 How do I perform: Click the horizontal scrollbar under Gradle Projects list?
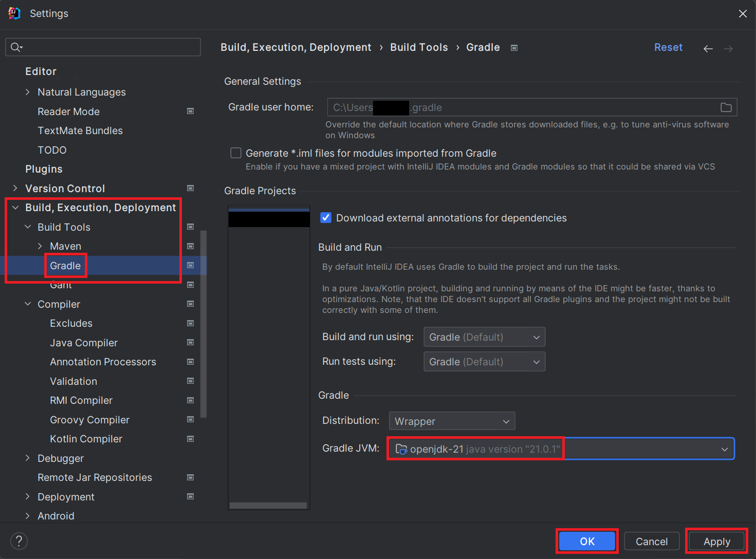[268, 506]
